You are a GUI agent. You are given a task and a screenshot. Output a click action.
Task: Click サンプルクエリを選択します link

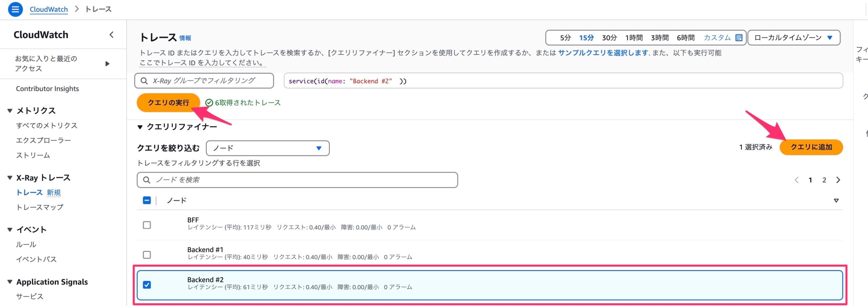603,53
